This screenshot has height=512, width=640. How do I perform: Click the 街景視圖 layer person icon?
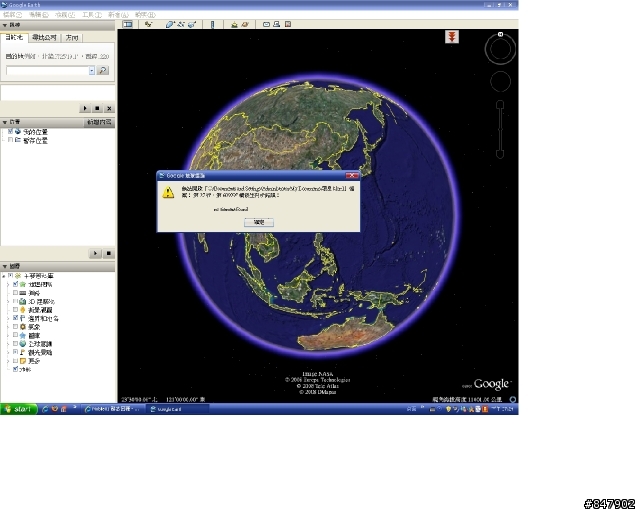[x=23, y=310]
